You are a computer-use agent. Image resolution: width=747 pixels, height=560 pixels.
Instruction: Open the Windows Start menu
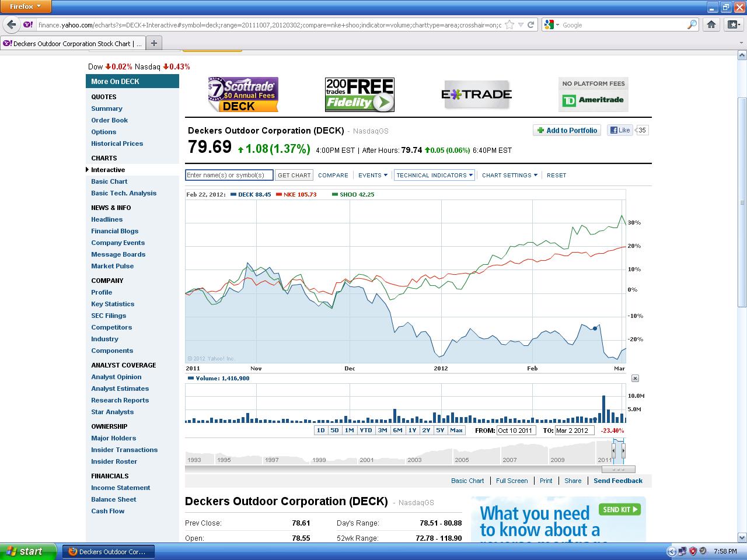[x=29, y=551]
